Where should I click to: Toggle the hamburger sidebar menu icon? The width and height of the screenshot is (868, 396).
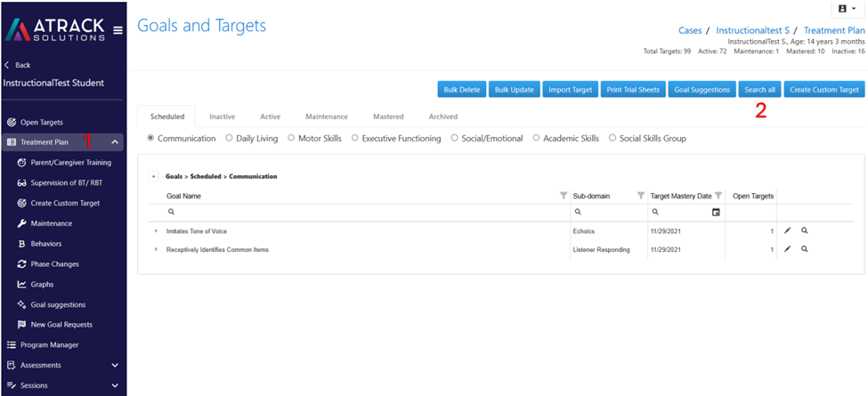pos(118,30)
